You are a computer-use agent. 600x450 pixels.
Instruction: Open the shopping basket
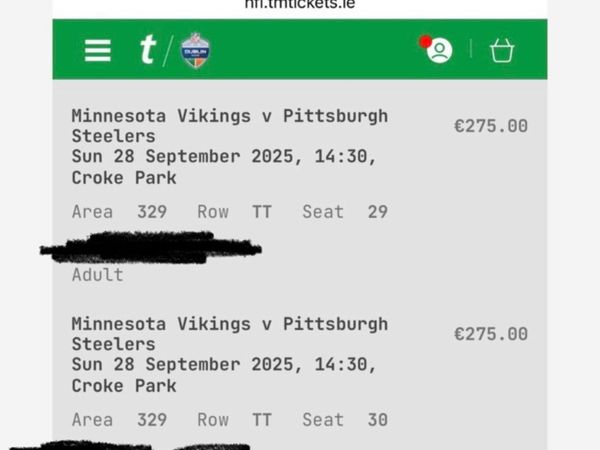502,51
